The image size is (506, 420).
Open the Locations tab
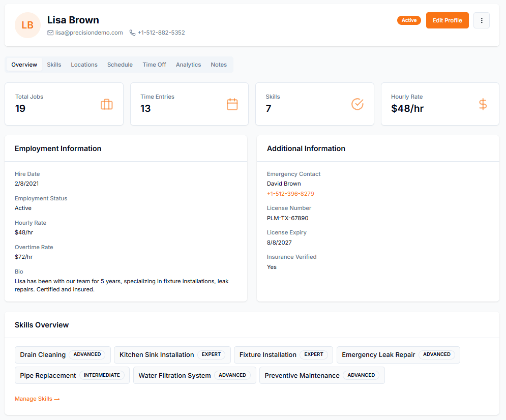[x=84, y=65]
